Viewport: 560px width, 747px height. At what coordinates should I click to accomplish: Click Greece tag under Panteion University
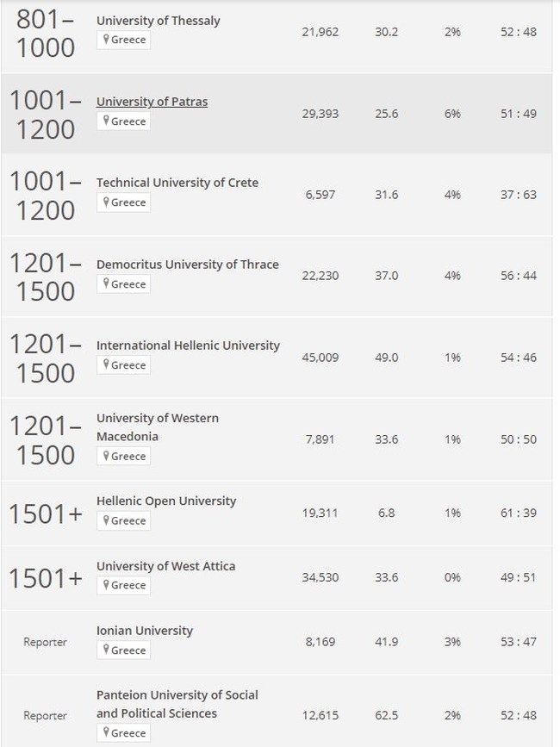pos(124,732)
